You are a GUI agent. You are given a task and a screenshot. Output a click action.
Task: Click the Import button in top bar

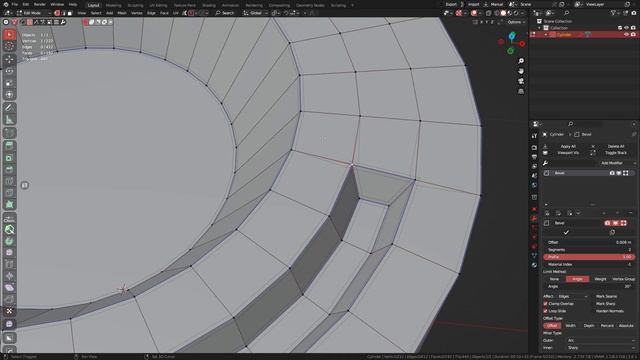[473, 4]
